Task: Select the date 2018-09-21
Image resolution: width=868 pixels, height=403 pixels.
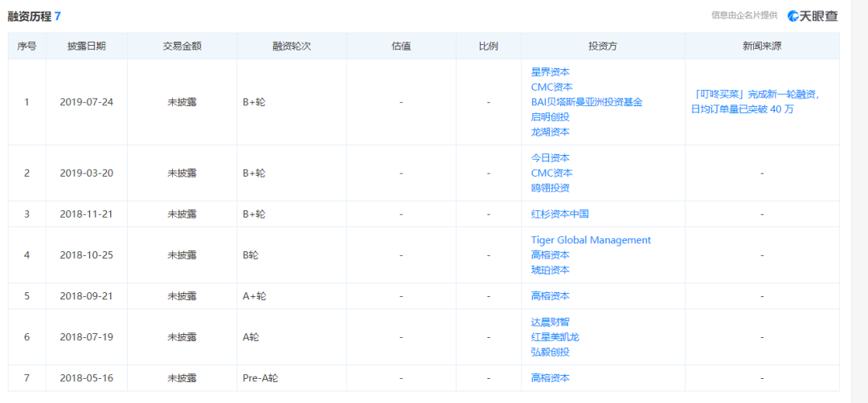Action: (x=86, y=295)
